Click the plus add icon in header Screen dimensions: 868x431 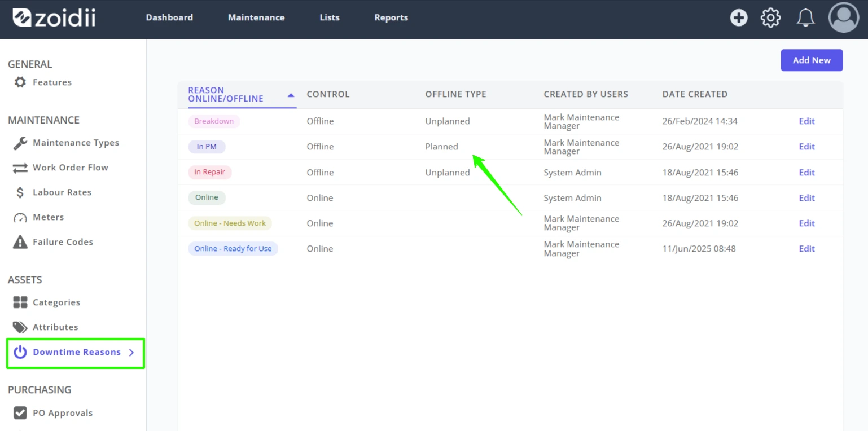(739, 17)
